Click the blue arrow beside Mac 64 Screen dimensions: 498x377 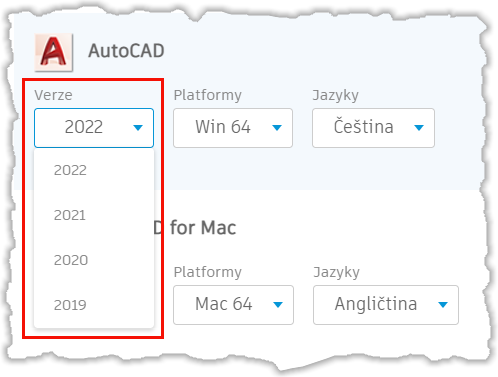click(278, 304)
